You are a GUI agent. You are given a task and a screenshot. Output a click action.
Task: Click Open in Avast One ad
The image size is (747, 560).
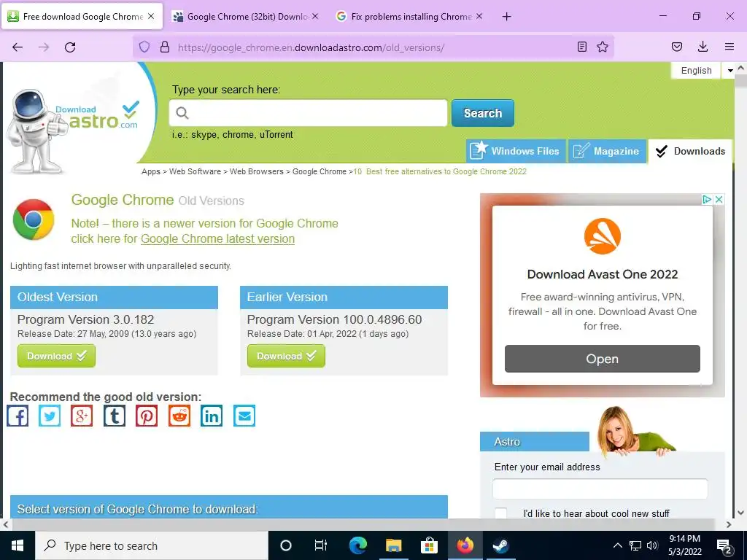click(x=602, y=359)
